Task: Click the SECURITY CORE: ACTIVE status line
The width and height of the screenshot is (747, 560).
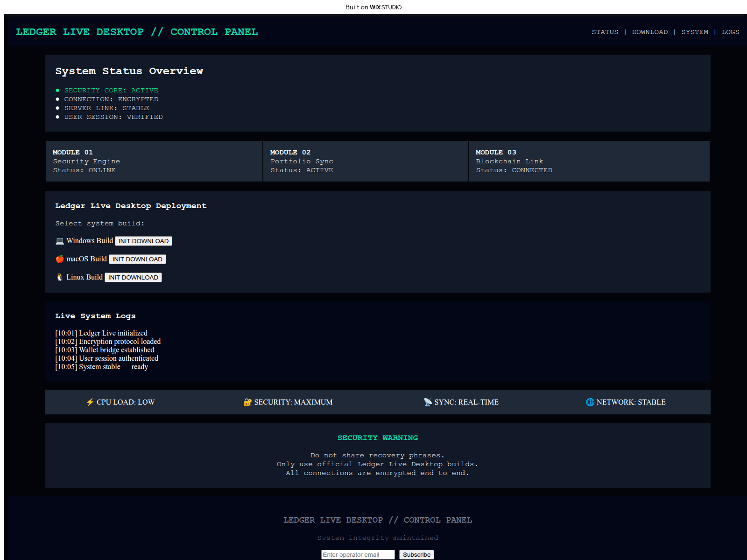Action: pos(111,91)
